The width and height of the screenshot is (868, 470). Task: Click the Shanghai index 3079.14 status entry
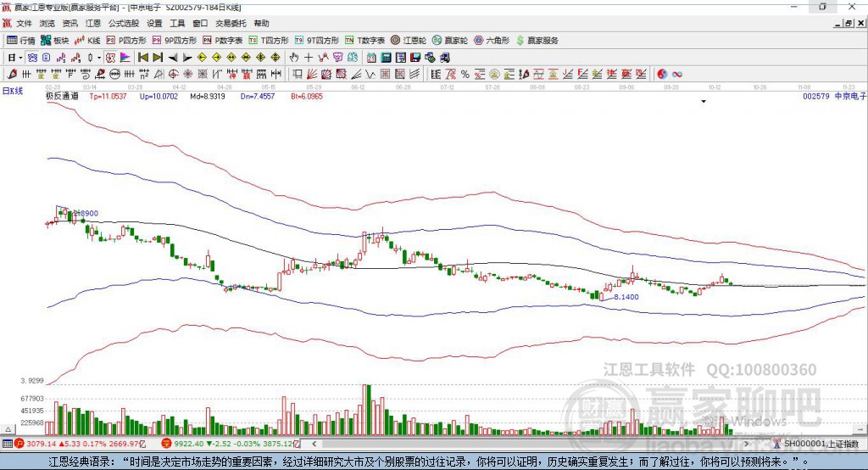(x=81, y=444)
